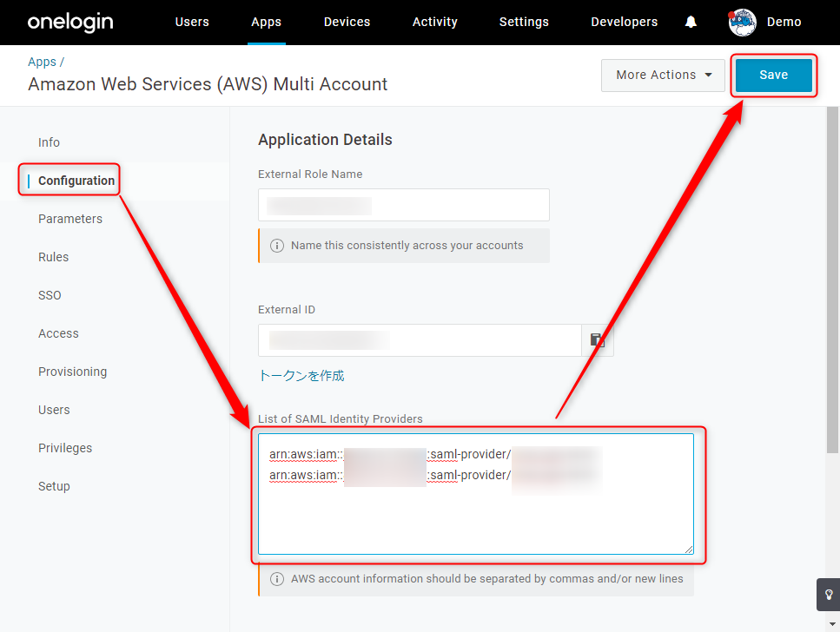Click the Demo user avatar
The width and height of the screenshot is (840, 632).
click(742, 23)
